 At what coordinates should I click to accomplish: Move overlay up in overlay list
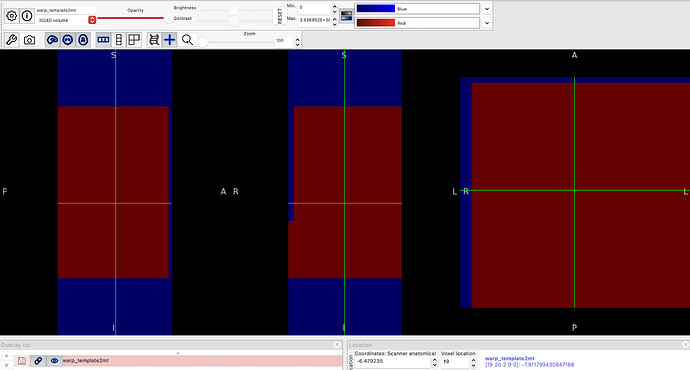[7, 355]
